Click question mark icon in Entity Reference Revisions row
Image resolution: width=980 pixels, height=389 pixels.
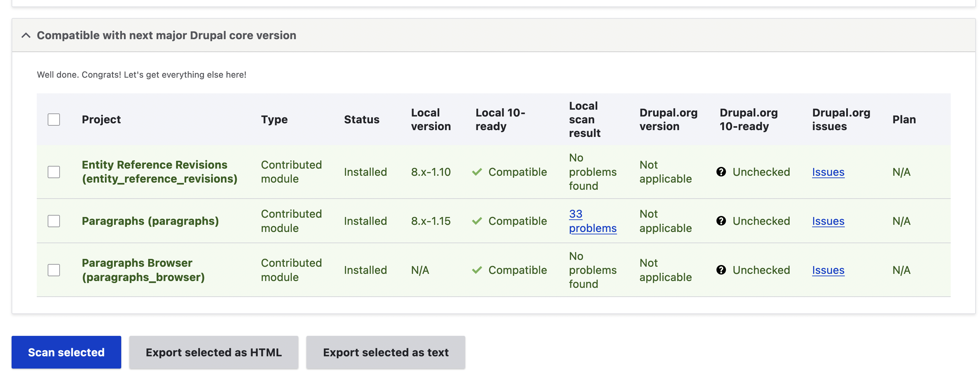pyautogui.click(x=721, y=172)
